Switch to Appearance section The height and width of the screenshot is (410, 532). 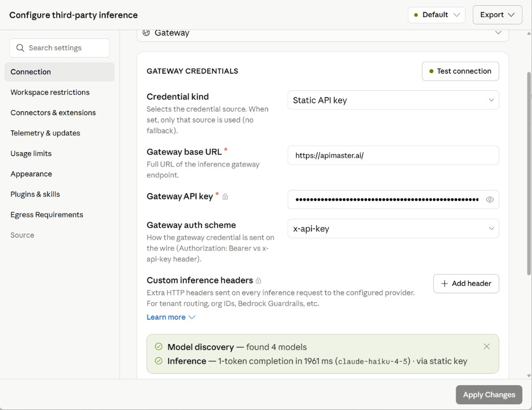(31, 174)
